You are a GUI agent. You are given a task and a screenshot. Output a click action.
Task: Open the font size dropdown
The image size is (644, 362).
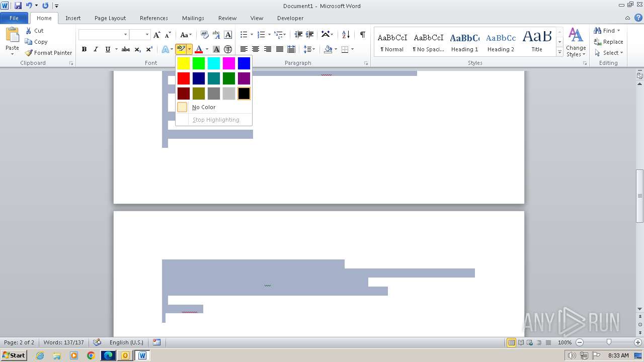click(147, 35)
